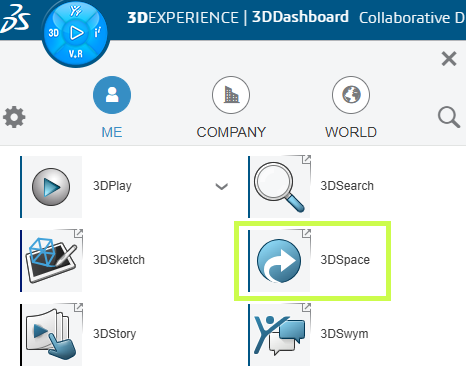Open the gear settings icon
The width and height of the screenshot is (466, 370).
[14, 117]
